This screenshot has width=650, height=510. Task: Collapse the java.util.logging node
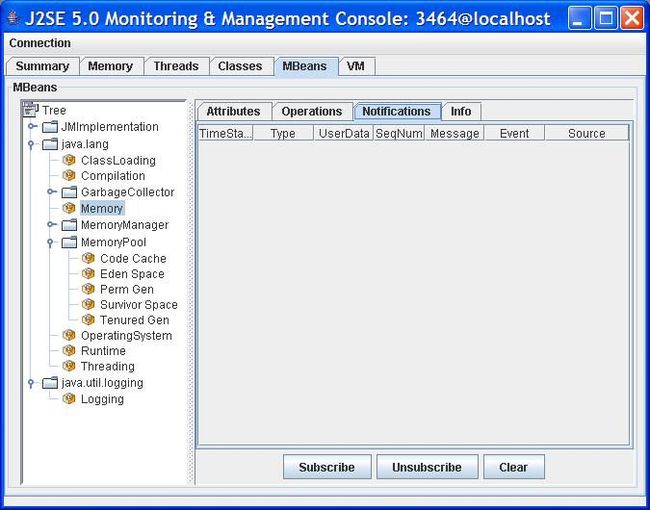[x=31, y=383]
